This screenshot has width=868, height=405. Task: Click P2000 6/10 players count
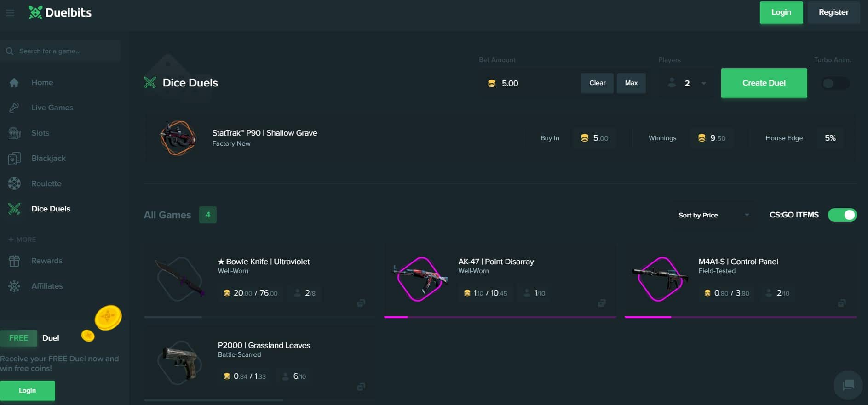(294, 376)
